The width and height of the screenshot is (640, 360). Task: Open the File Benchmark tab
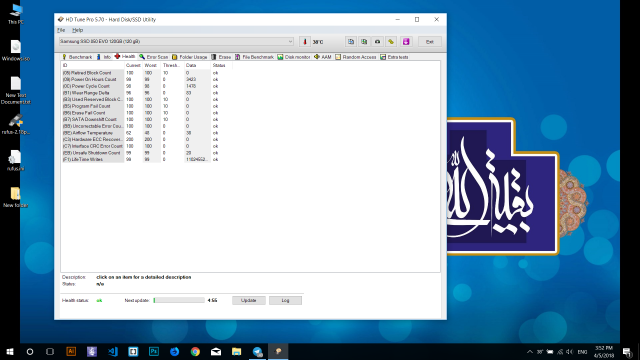coord(254,57)
